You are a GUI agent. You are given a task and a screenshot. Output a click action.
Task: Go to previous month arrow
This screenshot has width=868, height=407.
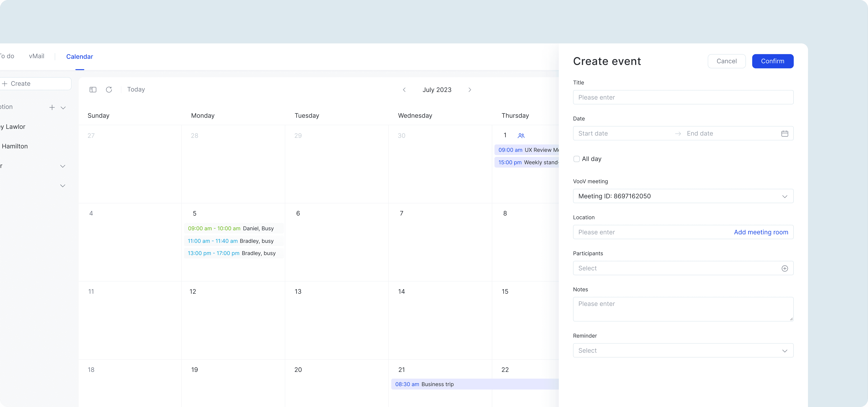tap(404, 90)
